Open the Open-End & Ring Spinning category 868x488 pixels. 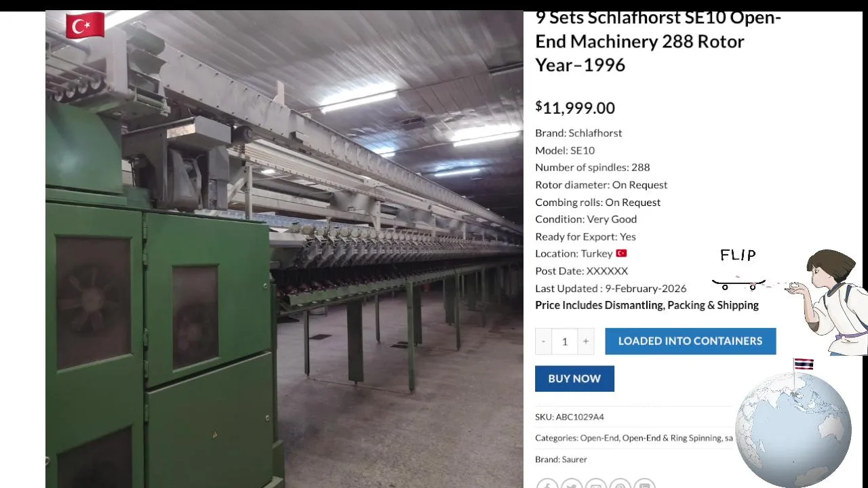(x=672, y=438)
